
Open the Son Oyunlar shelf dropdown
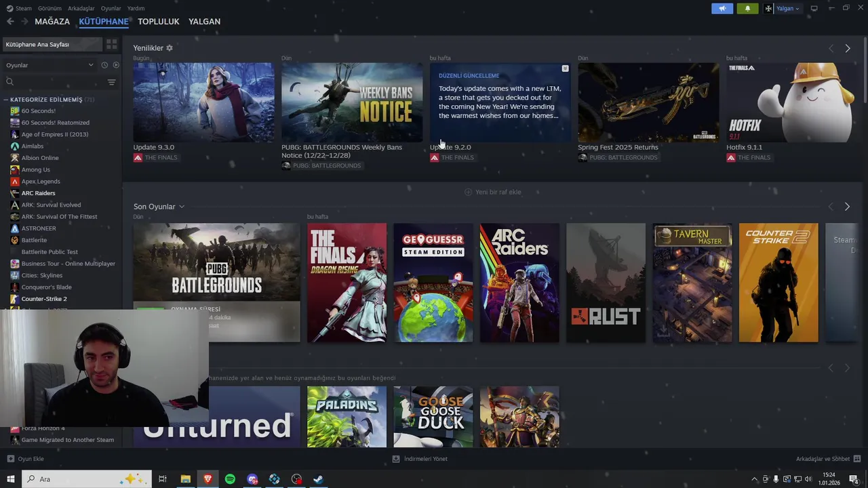[x=182, y=207]
